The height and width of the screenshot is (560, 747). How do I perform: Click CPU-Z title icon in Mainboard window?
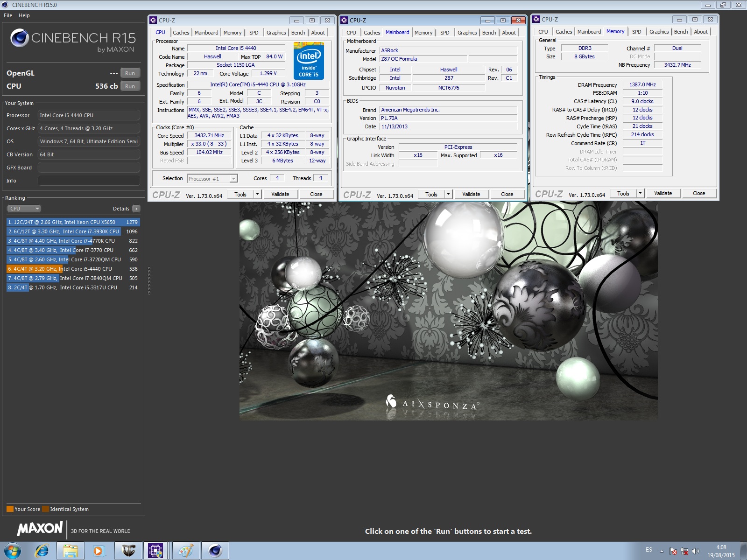(x=344, y=20)
